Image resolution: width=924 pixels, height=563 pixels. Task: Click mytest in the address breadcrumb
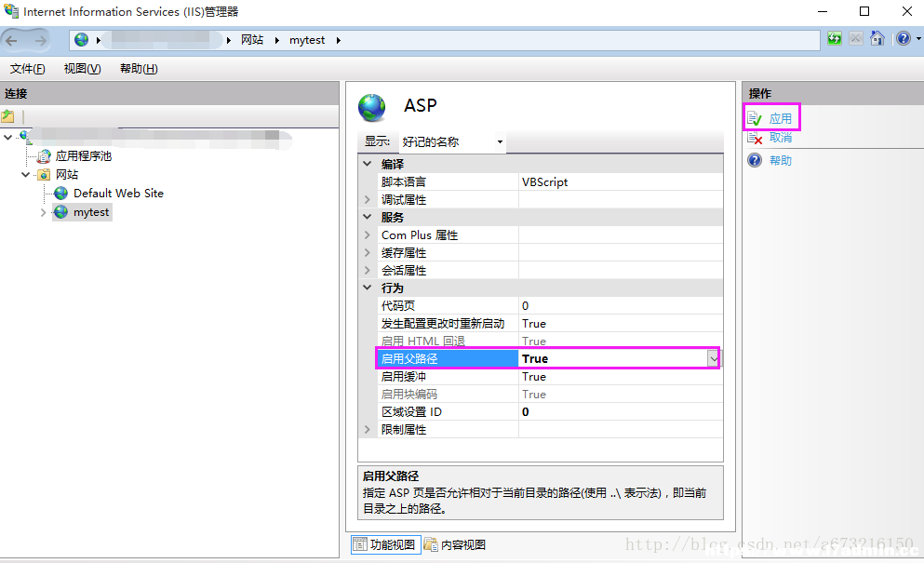coord(307,40)
